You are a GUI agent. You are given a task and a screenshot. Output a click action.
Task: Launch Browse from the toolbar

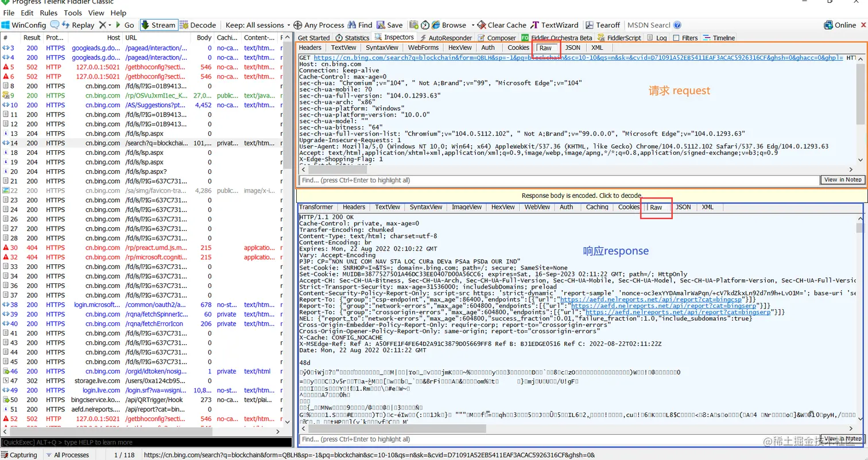tap(449, 25)
